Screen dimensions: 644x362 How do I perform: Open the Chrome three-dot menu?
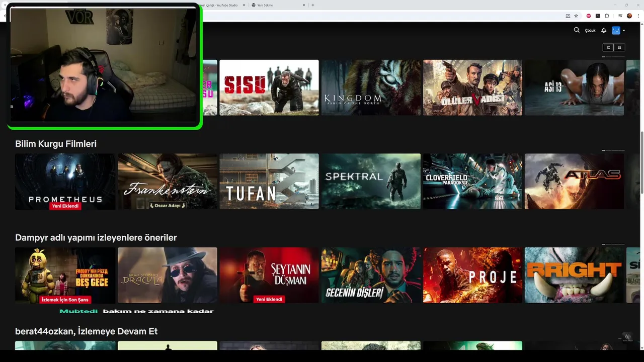(x=638, y=16)
